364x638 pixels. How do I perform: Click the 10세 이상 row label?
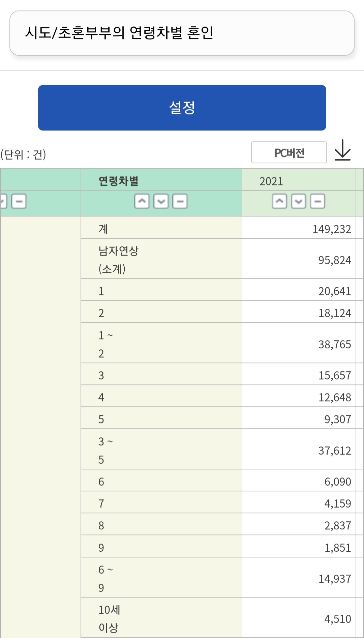[109, 618]
